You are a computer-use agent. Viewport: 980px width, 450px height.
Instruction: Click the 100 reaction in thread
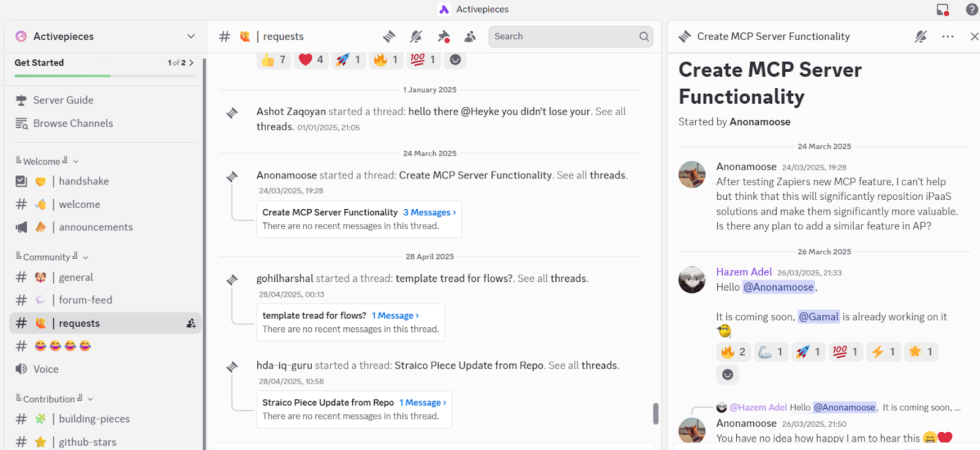[x=846, y=352]
